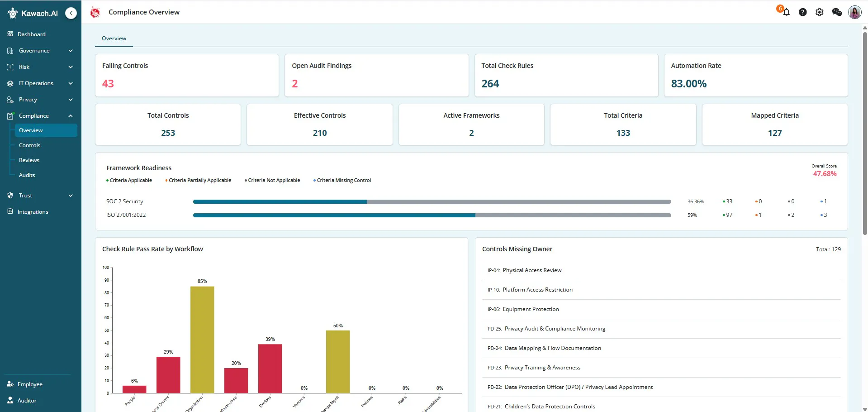Image resolution: width=868 pixels, height=412 pixels.
Task: Open the Failing Controls card
Action: [187, 75]
